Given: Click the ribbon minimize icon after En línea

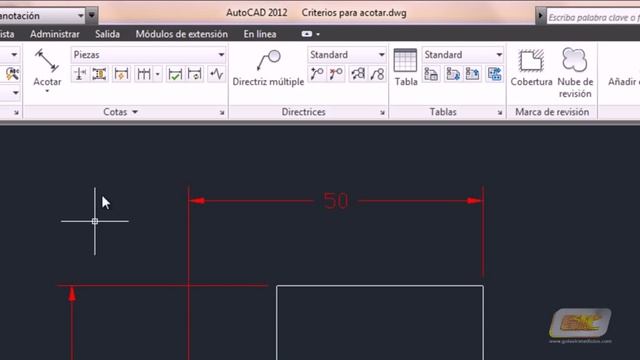Looking at the screenshot, I should 307,34.
